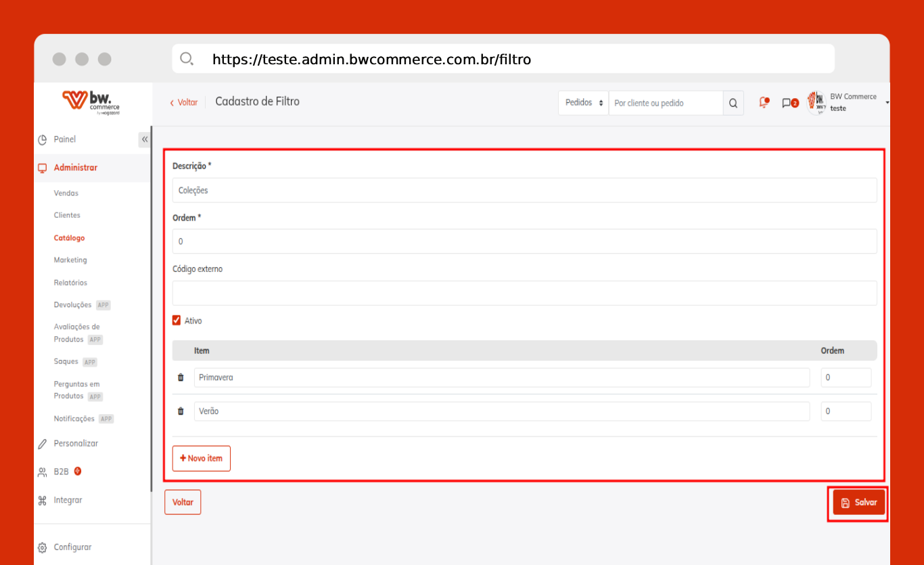Open the Painel menu item
The height and width of the screenshot is (565, 924).
pos(65,139)
